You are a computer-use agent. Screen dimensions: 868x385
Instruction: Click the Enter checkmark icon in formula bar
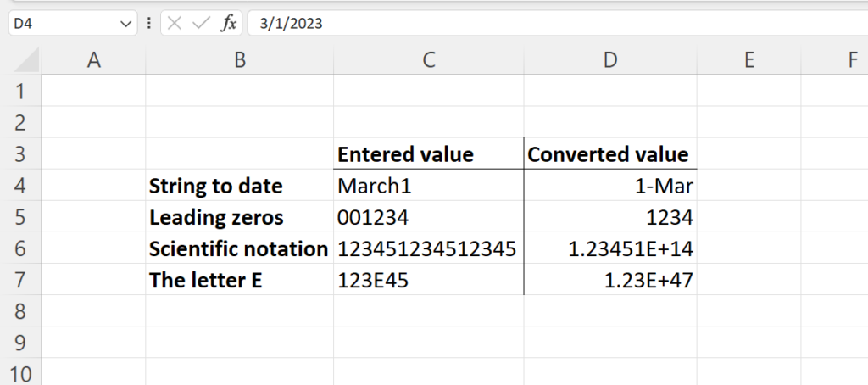pyautogui.click(x=201, y=23)
